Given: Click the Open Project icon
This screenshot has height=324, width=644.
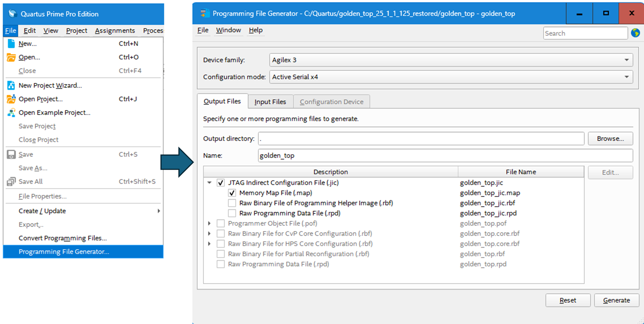Looking at the screenshot, I should [11, 99].
